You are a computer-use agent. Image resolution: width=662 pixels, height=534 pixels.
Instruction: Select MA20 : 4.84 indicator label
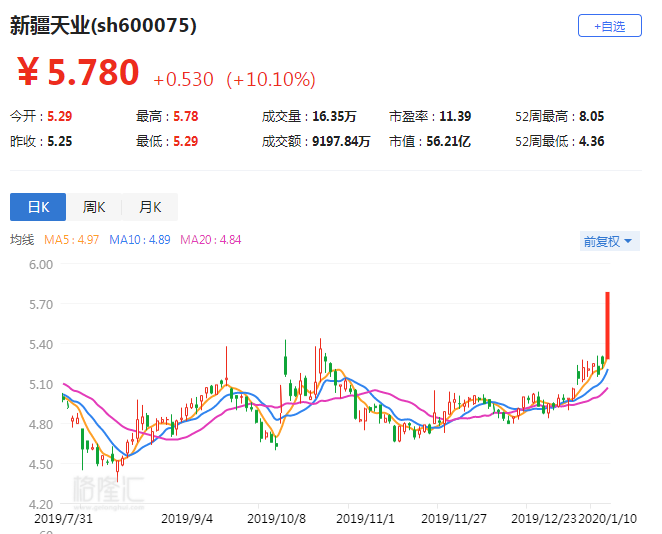click(211, 240)
